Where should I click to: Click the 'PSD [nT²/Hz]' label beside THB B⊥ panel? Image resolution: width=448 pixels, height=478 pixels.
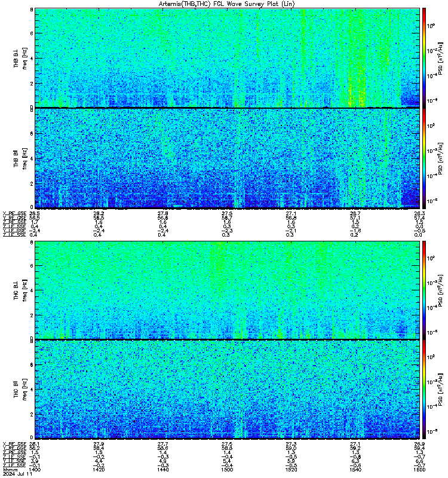click(440, 58)
